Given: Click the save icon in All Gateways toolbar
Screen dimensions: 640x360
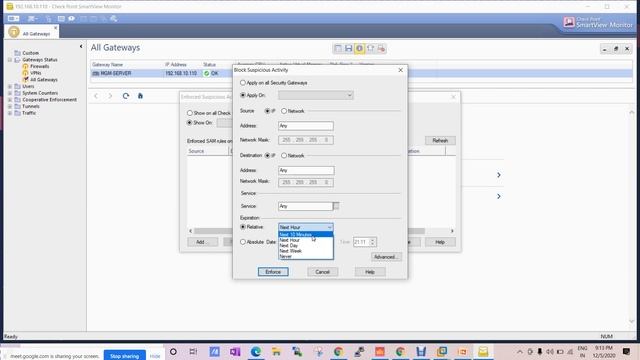Looking at the screenshot, I should tap(349, 49).
